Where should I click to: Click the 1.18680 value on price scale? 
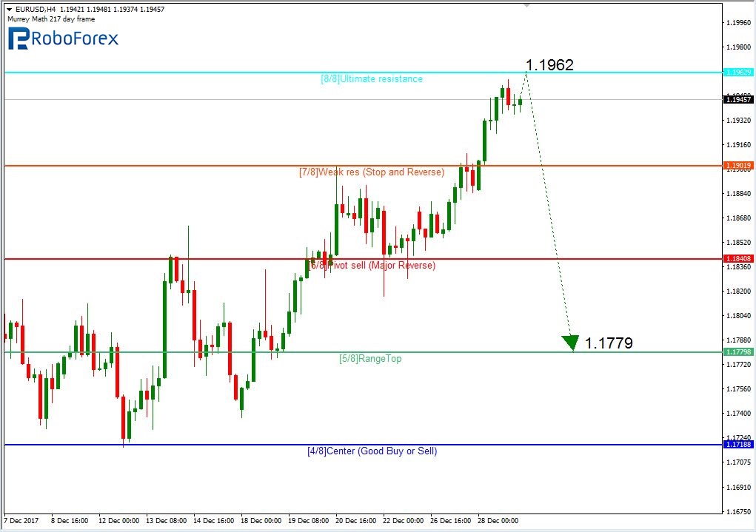(739, 218)
